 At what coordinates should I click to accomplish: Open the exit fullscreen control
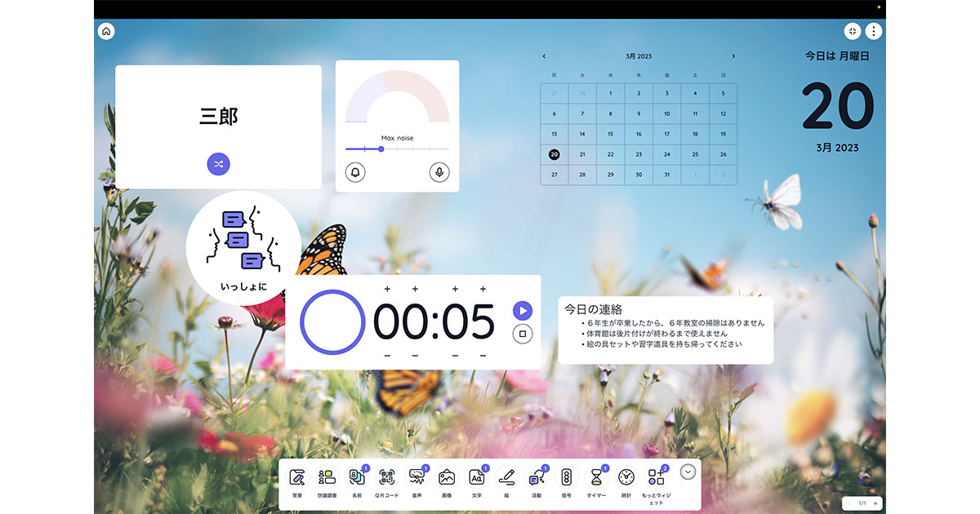(x=852, y=31)
